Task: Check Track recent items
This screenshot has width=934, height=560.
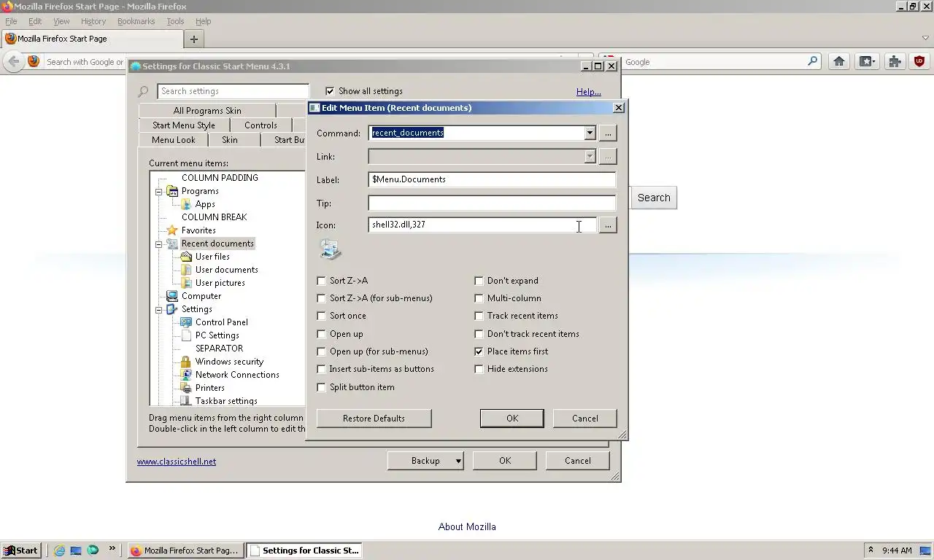Action: click(x=479, y=316)
